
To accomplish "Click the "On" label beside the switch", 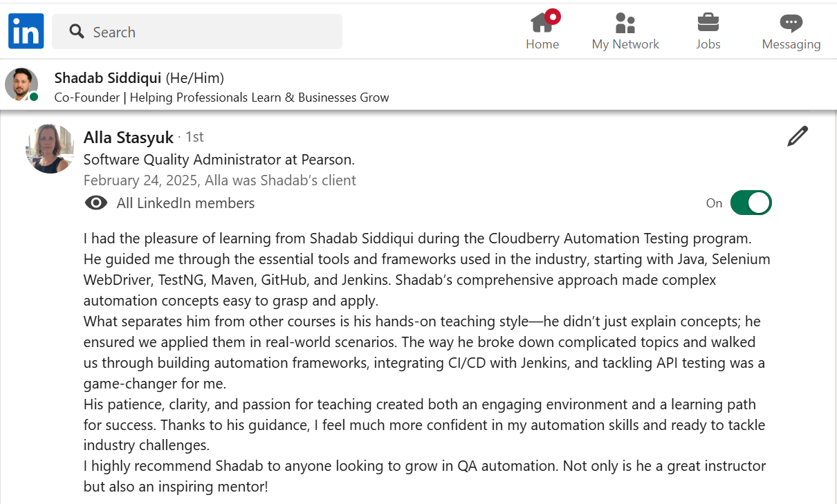I will pyautogui.click(x=714, y=203).
